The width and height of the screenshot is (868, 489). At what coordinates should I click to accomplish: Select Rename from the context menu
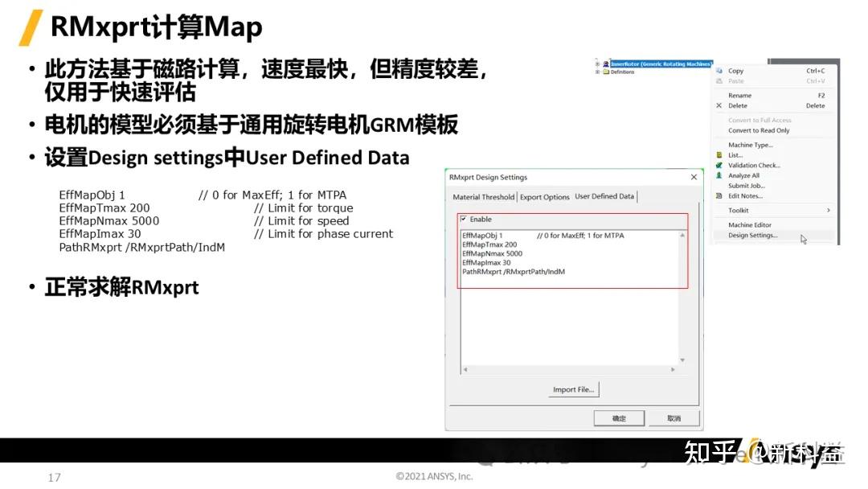click(774, 95)
